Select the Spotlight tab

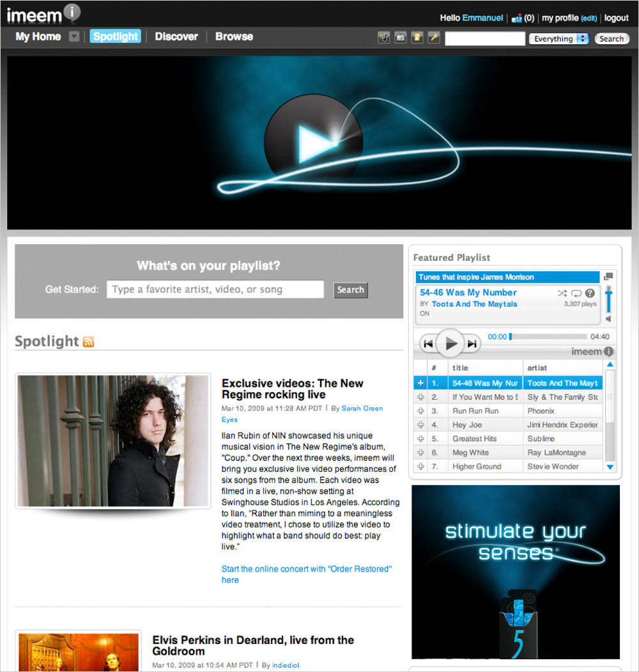coord(115,36)
